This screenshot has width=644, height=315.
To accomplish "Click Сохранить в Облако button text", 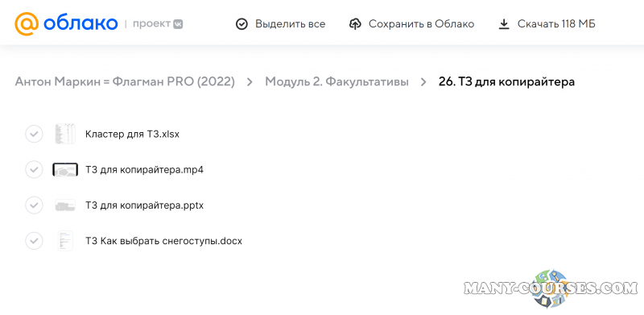I will (x=421, y=24).
